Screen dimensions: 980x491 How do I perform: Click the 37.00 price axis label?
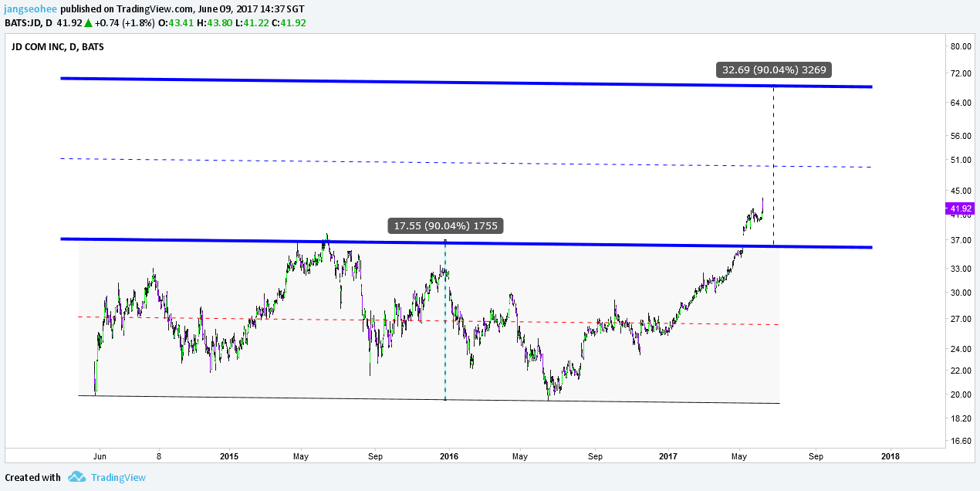pyautogui.click(x=960, y=240)
